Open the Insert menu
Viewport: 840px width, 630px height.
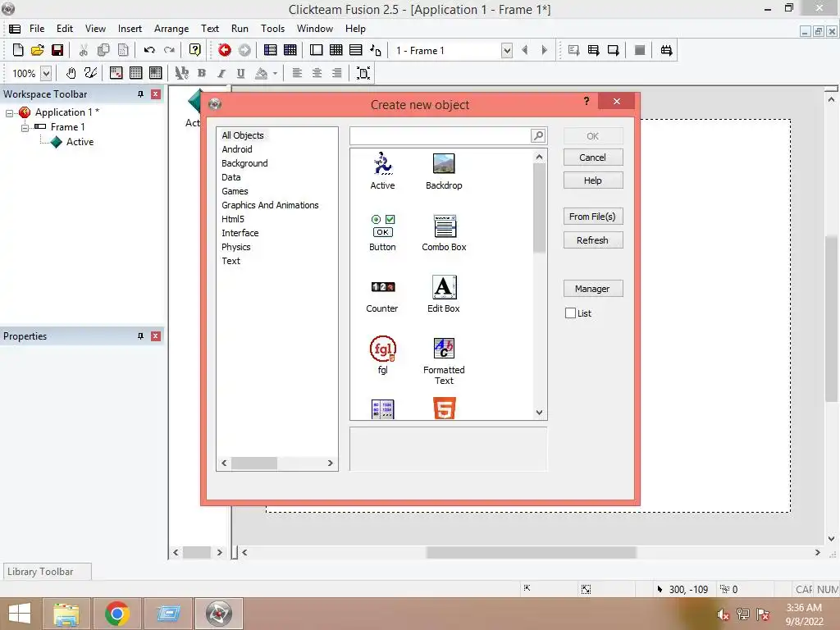click(x=130, y=29)
